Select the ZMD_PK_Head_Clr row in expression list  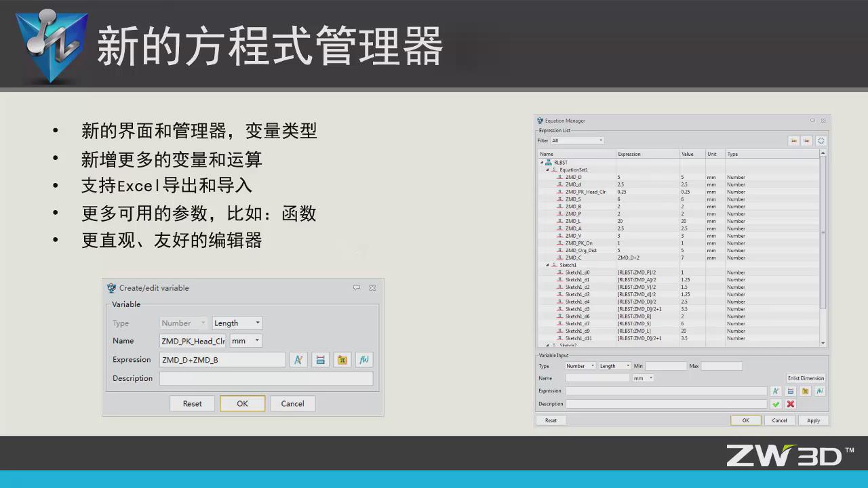pos(585,192)
